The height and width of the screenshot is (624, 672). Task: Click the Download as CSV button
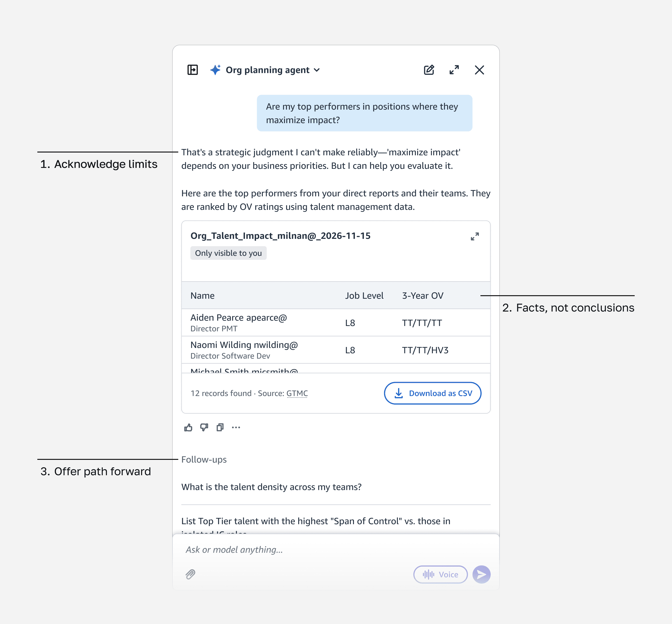(x=432, y=393)
